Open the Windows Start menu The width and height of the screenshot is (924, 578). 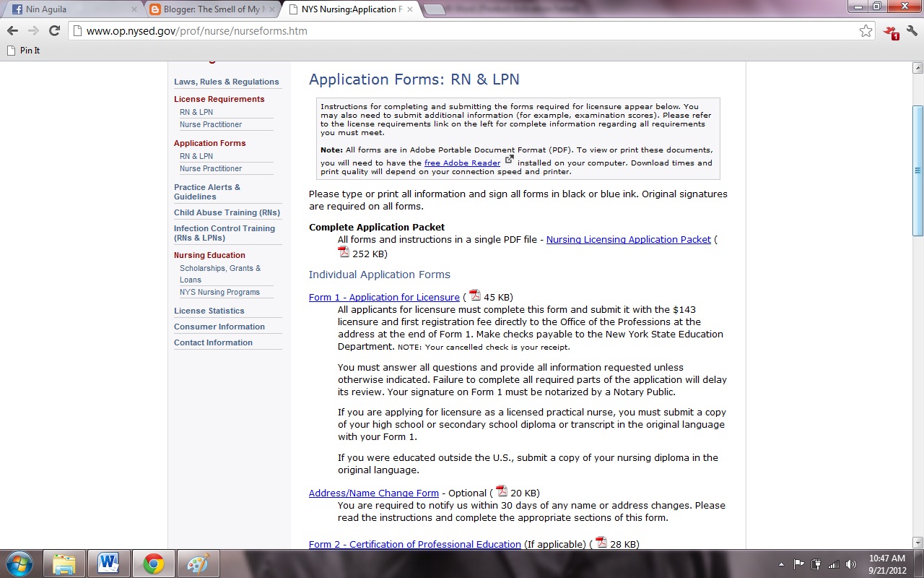click(19, 564)
